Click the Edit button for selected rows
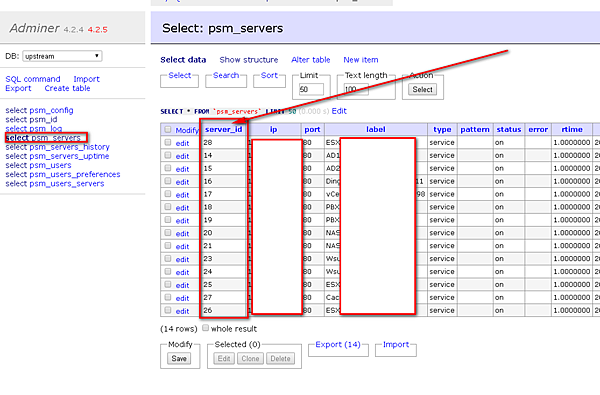Viewport: 600px width, 395px height. pyautogui.click(x=224, y=359)
